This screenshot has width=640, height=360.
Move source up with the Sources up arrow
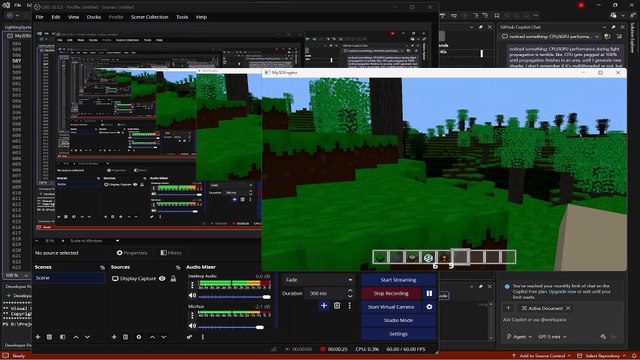click(152, 337)
